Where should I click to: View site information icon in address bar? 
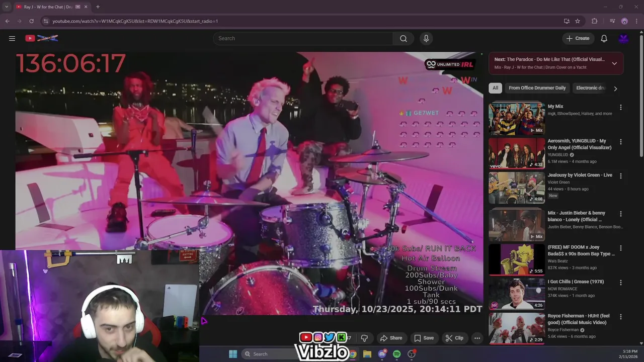46,21
